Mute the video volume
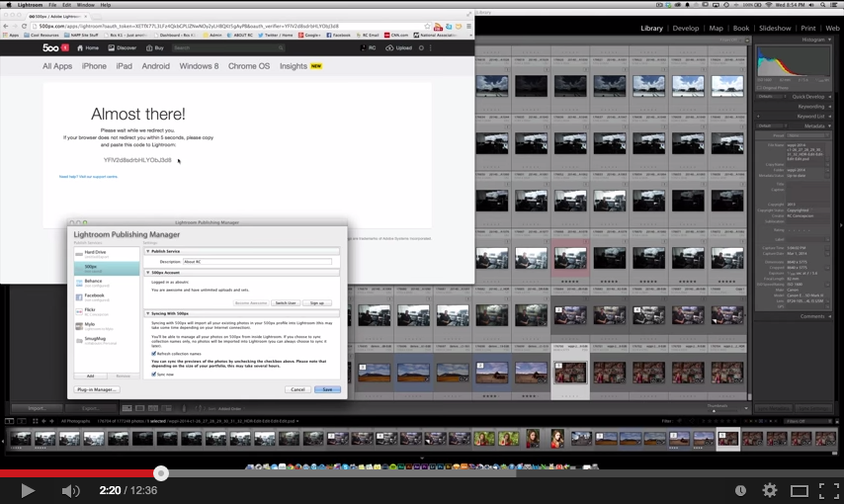 (70, 490)
